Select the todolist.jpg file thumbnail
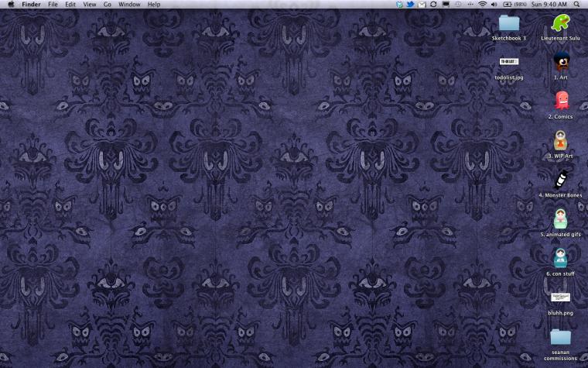Viewport: 588px width, 368px height. [x=509, y=61]
